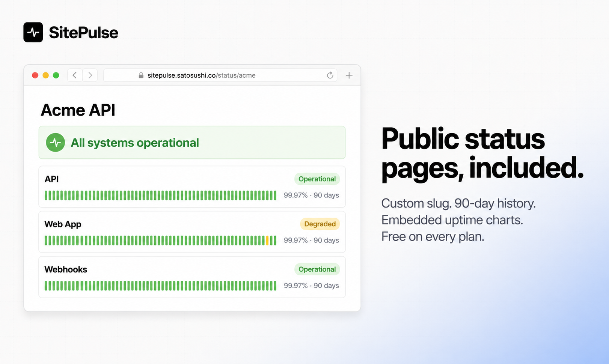Click the Web App "99.97% · 90 days" text
The image size is (609, 364).
tap(311, 240)
